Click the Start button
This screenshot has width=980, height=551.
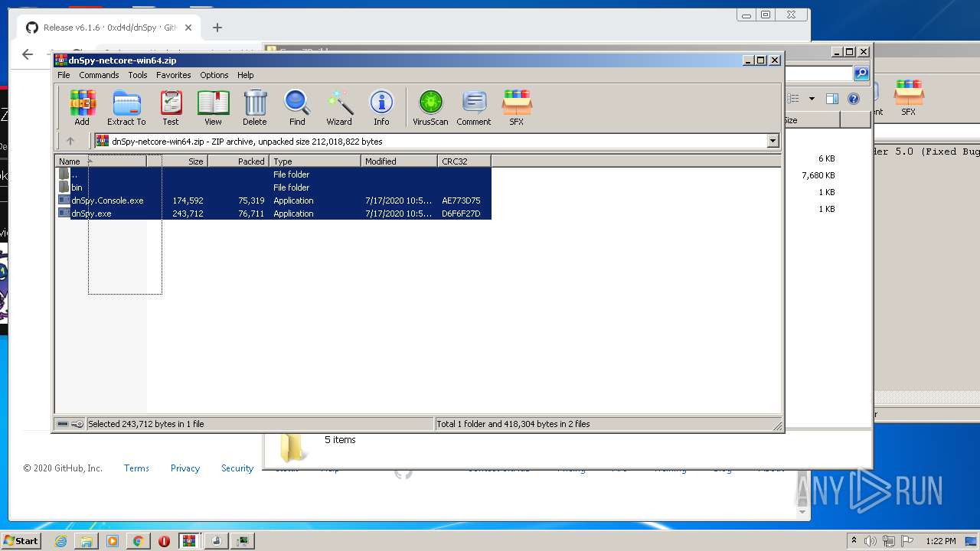[21, 541]
